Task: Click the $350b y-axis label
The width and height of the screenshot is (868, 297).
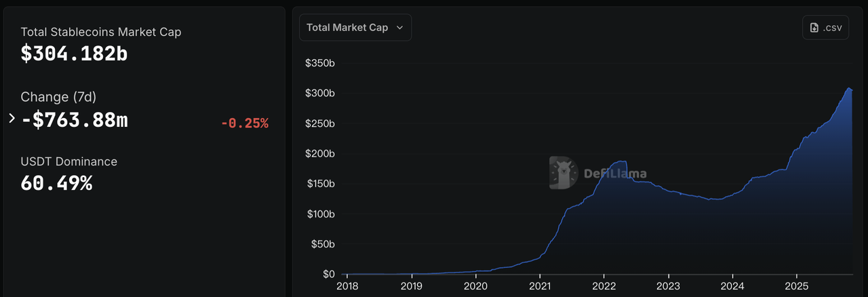Action: click(x=320, y=63)
